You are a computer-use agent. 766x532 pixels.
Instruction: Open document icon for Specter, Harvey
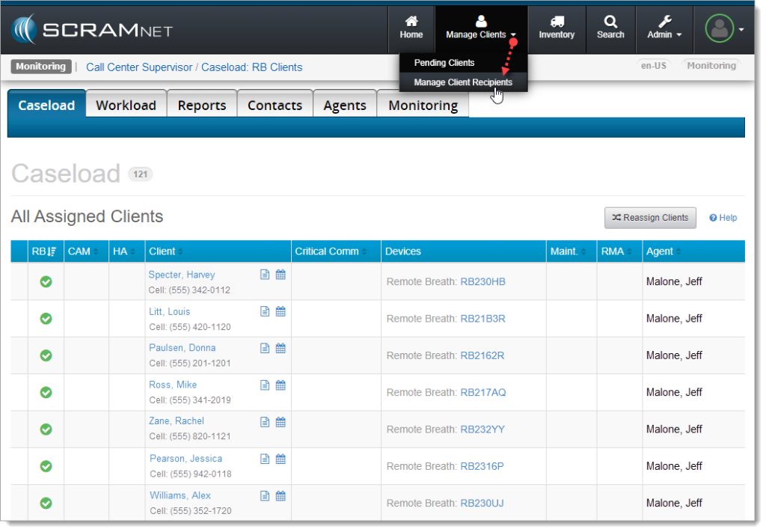point(265,275)
